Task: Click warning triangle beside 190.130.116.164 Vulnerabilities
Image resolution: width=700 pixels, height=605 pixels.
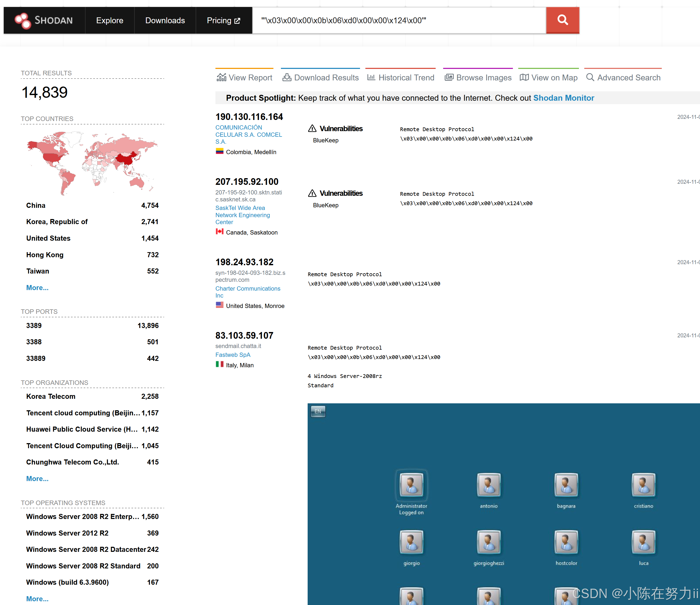Action: [x=312, y=129]
